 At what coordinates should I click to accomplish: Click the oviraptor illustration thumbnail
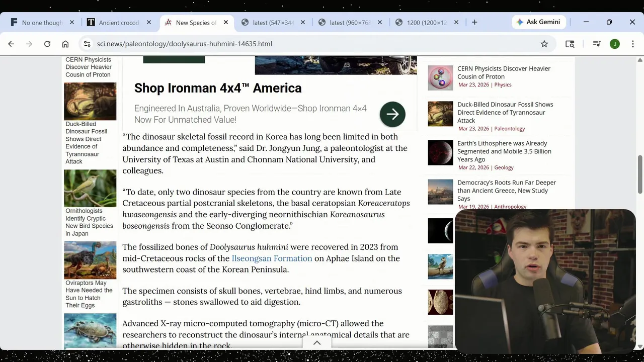pos(90,260)
